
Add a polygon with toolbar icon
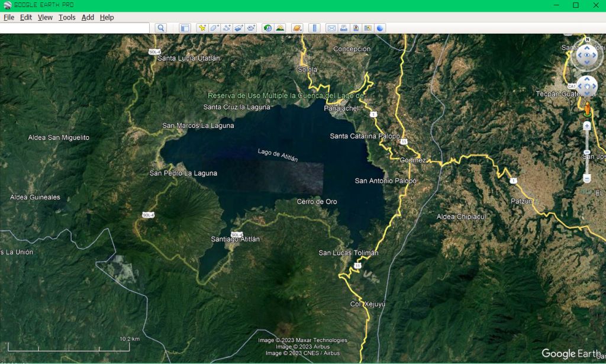pyautogui.click(x=214, y=28)
